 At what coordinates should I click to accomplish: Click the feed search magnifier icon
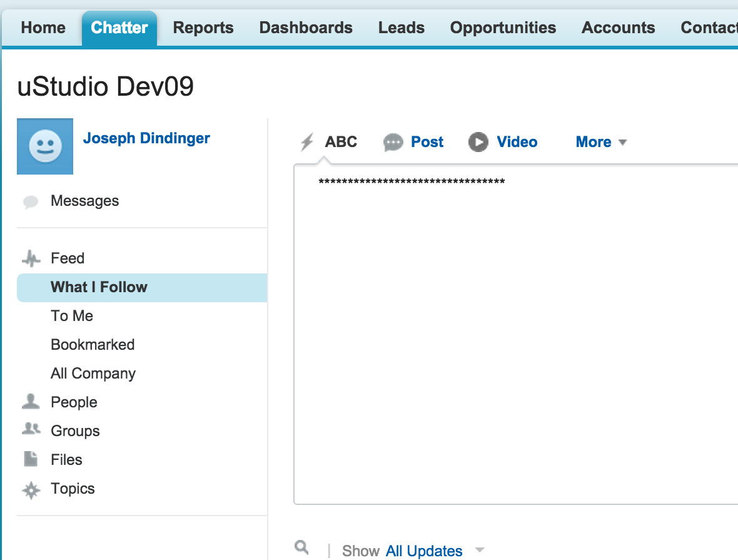pos(301,547)
